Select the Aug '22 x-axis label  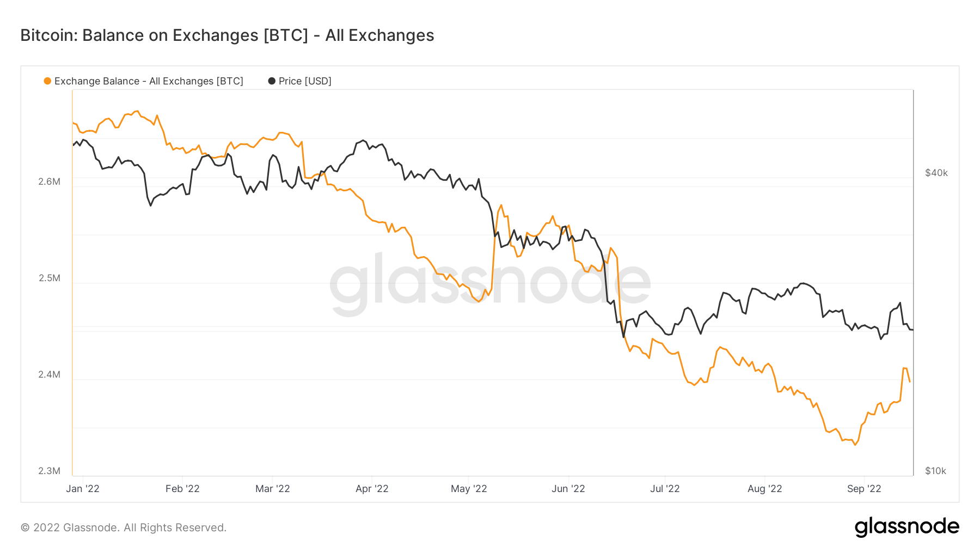coord(764,489)
